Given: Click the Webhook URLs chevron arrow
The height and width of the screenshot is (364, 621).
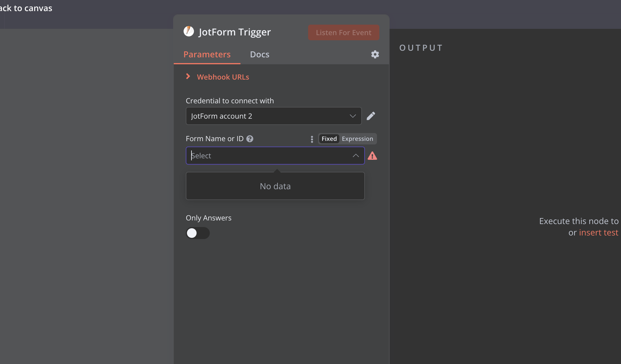Looking at the screenshot, I should [188, 77].
